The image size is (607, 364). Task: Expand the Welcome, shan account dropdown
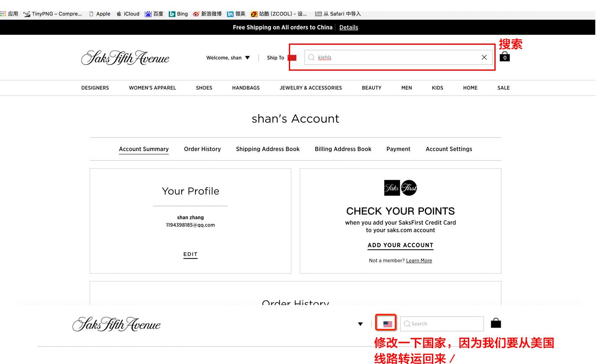click(x=228, y=58)
